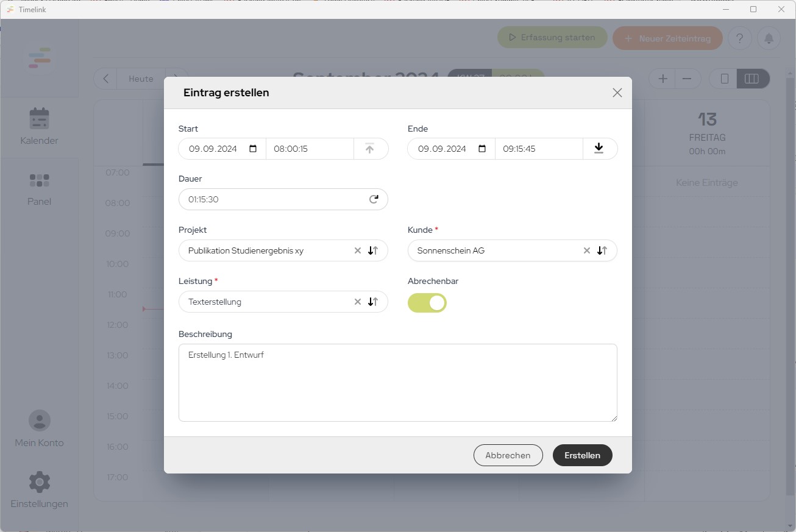Screen dimensions: 796x532
Task: Clear the Leistung Texterstellung selection
Action: (358, 302)
